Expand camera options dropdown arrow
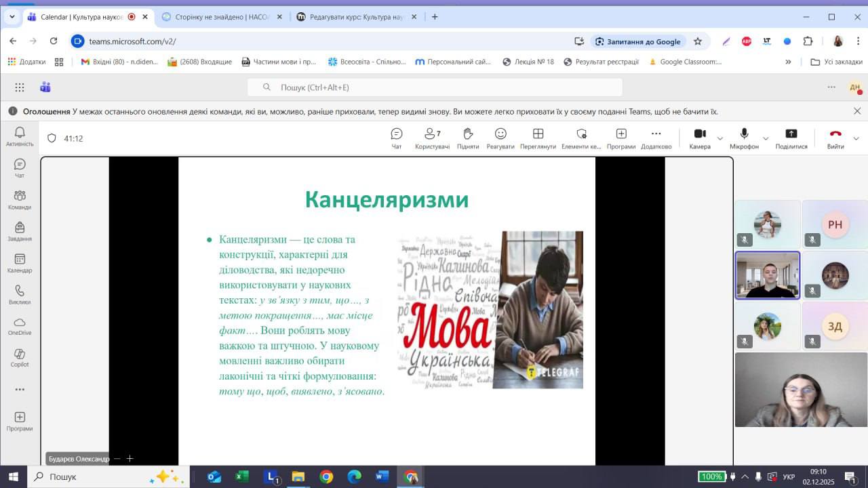The image size is (868, 488). pos(720,138)
